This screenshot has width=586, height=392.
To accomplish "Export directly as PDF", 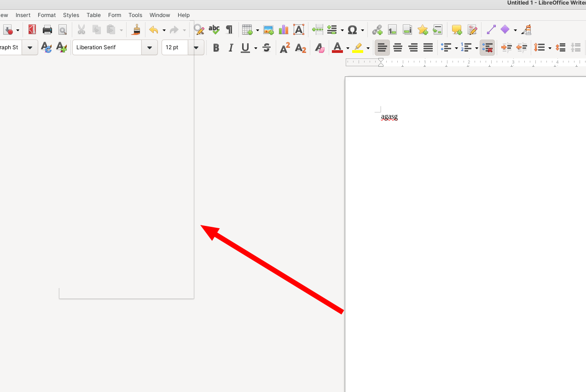I will pyautogui.click(x=32, y=30).
